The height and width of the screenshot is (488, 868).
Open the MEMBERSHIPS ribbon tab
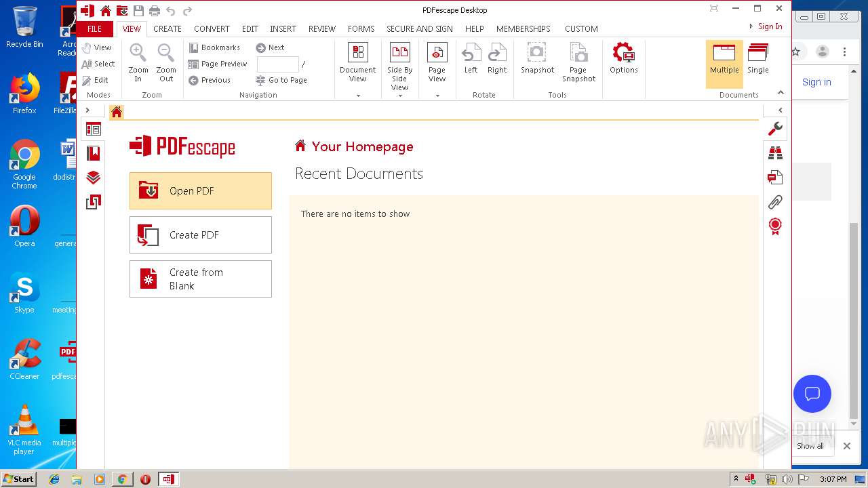pyautogui.click(x=524, y=29)
